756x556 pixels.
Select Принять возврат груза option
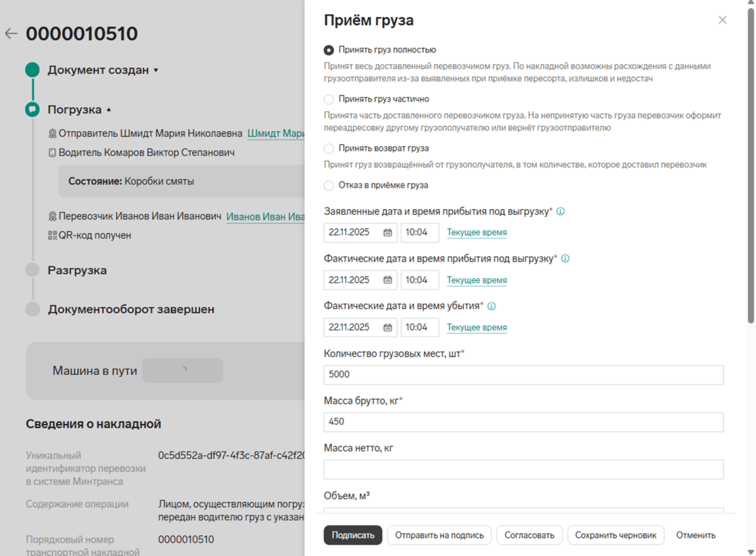point(329,148)
